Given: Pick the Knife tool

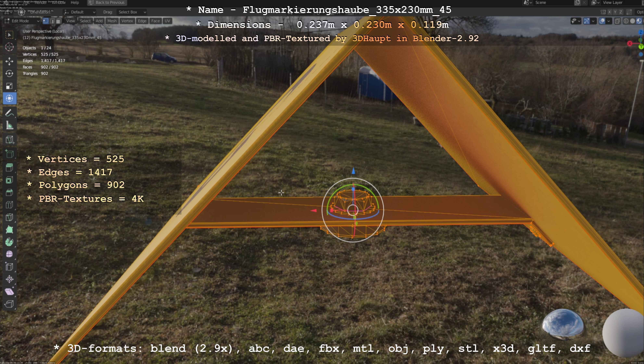Looking at the screenshot, I should click(9, 217).
